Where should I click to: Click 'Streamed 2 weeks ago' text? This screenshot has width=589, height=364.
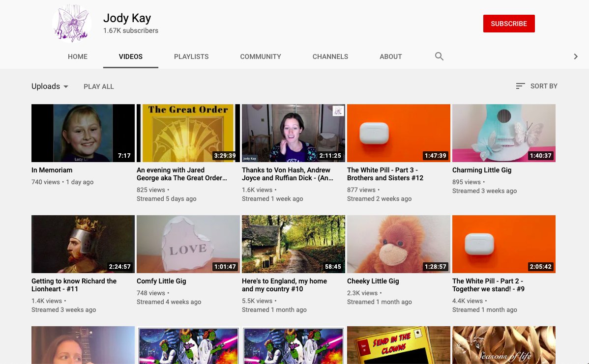tap(379, 199)
